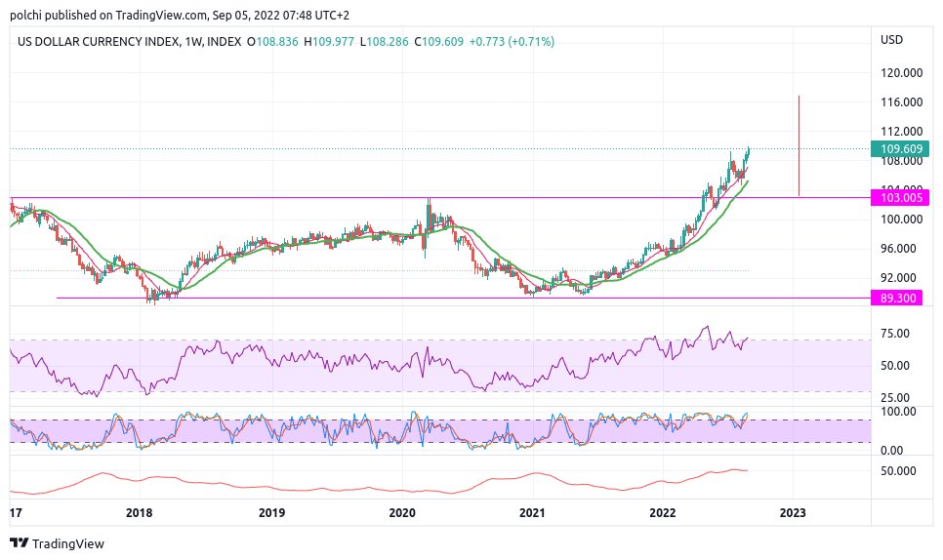Click the close value C109.609
The image size is (943, 560).
(439, 41)
